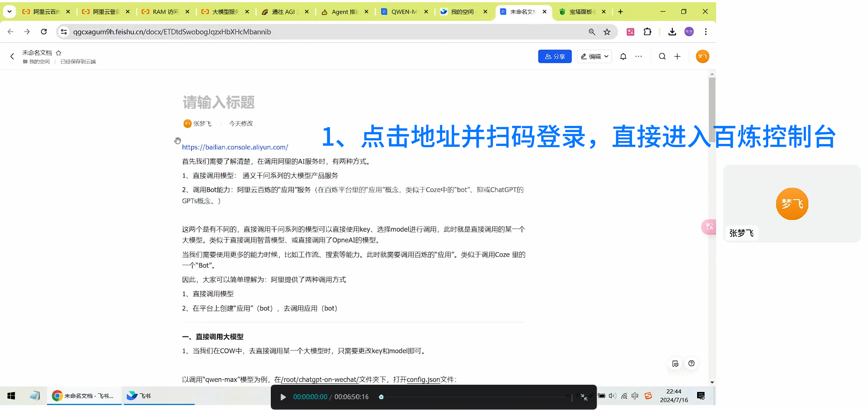Collapse the recording player with shrink icon
This screenshot has height=410, width=868.
(584, 397)
